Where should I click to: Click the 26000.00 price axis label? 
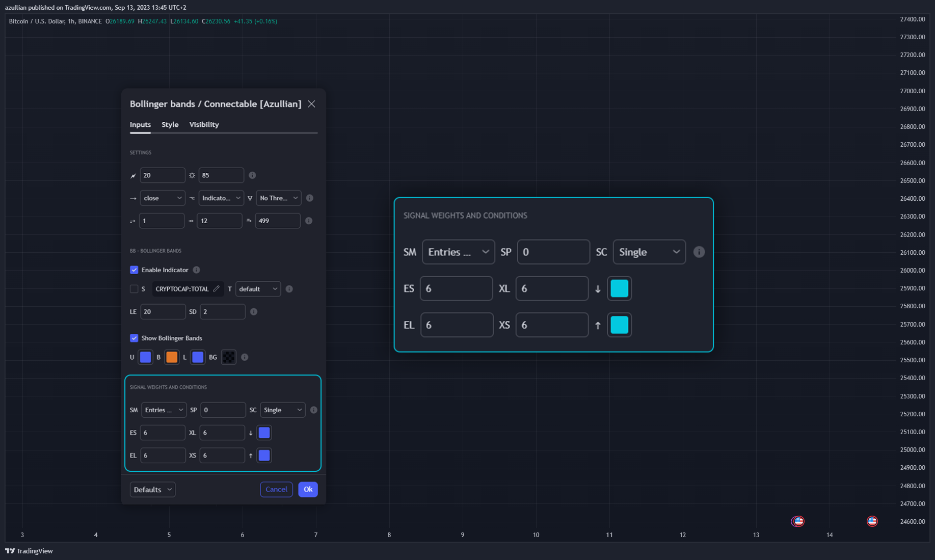click(x=913, y=271)
